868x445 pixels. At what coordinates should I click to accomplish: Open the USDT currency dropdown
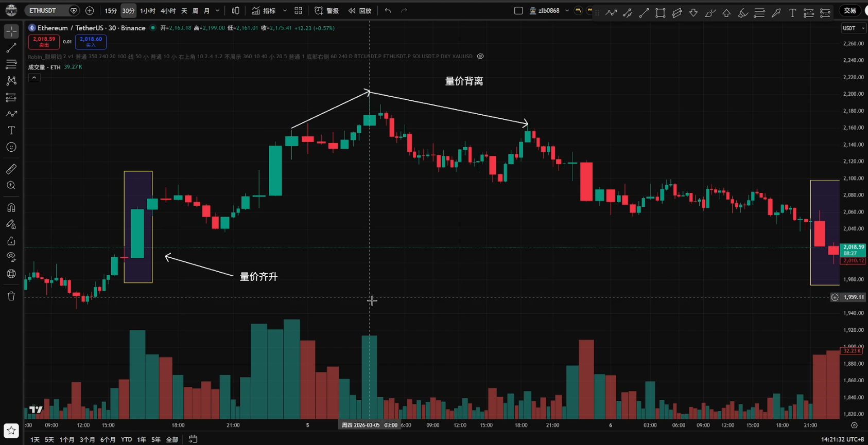(853, 28)
